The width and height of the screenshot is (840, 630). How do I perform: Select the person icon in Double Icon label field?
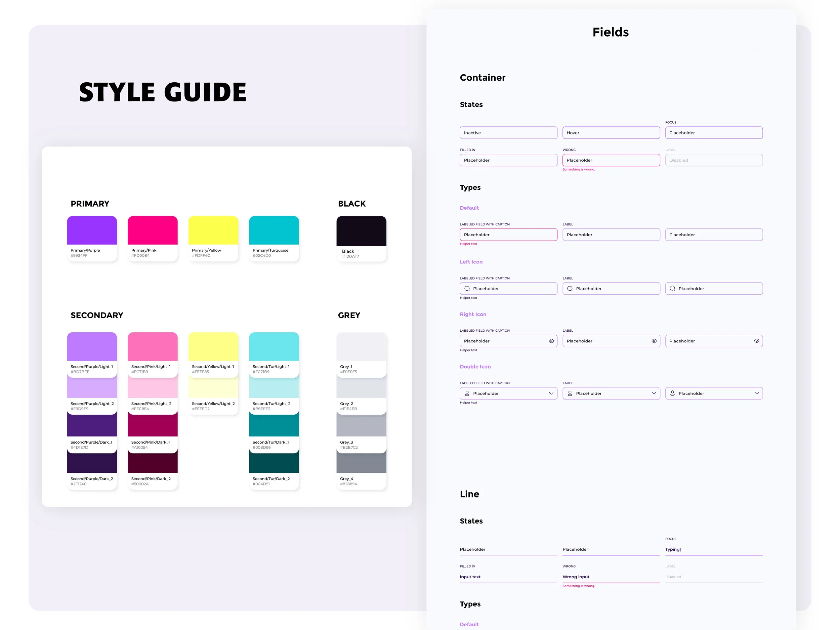tap(570, 393)
